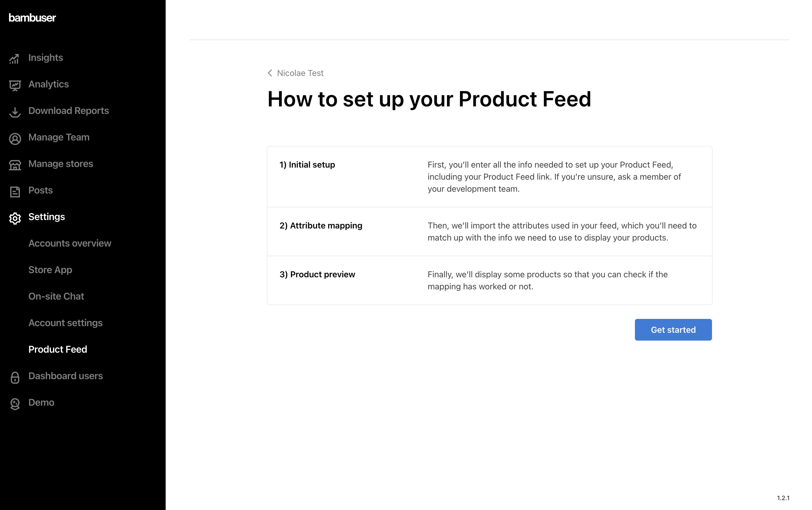Viewport: 812px width, 510px height.
Task: Click the Demo sidebar icon
Action: click(14, 403)
